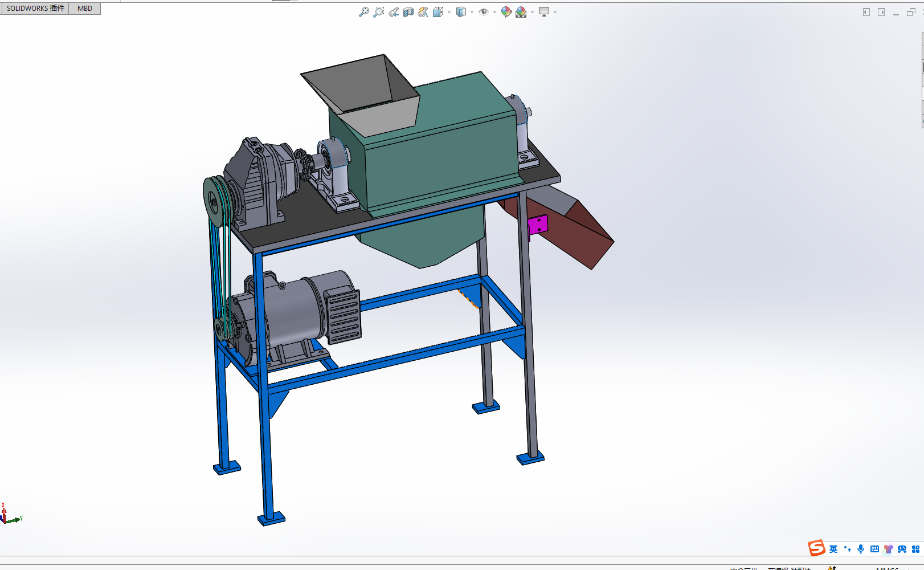
Task: Open the Sogou soft keyboard
Action: 874,549
